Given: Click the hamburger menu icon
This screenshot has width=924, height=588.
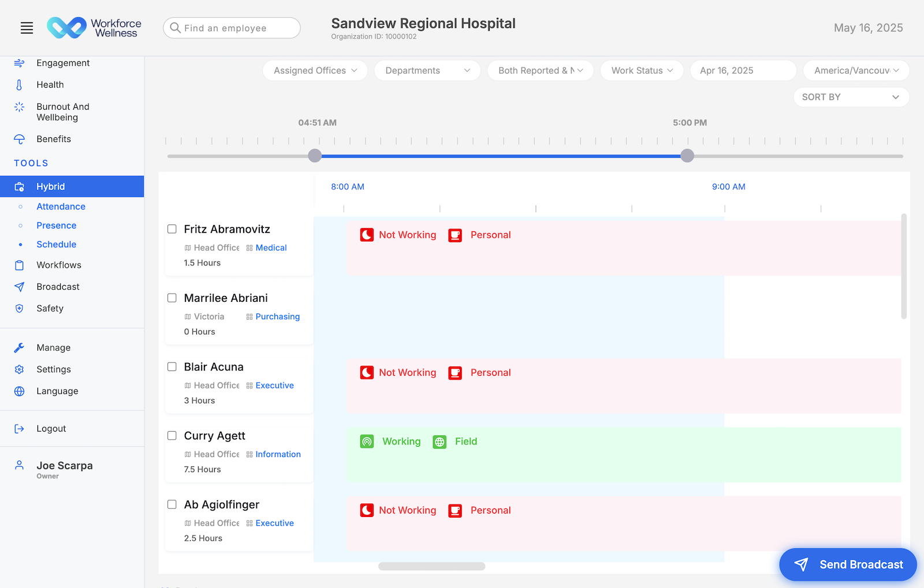Looking at the screenshot, I should coord(27,27).
